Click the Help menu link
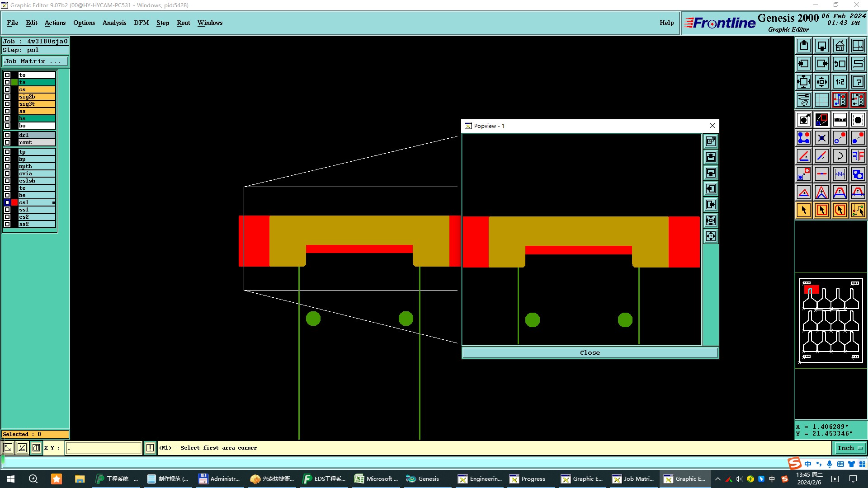The height and width of the screenshot is (488, 868). tap(666, 23)
